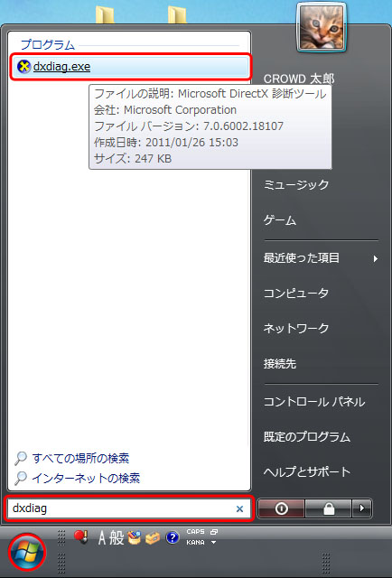Change the IME conversion mode 般 button
This screenshot has height=578, width=392.
117,537
